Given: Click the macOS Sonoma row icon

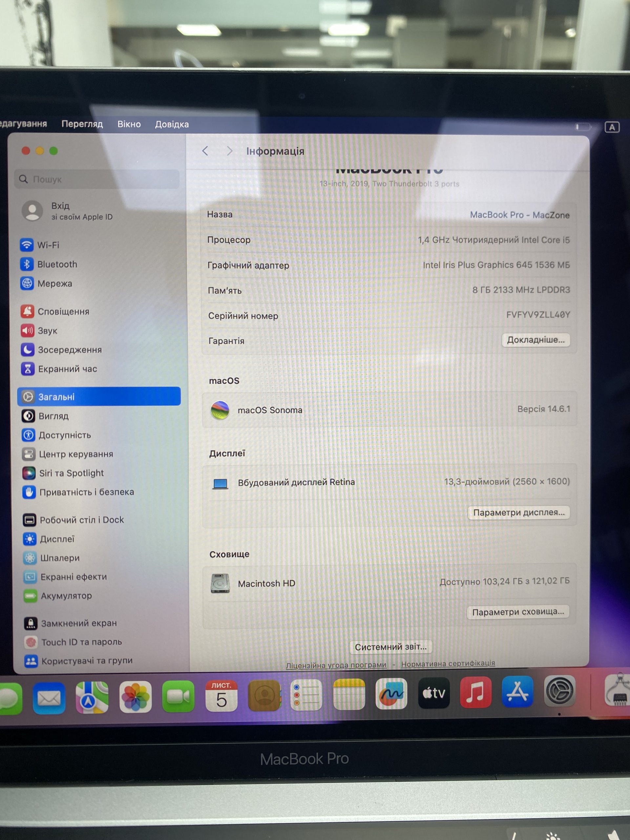Looking at the screenshot, I should 220,410.
